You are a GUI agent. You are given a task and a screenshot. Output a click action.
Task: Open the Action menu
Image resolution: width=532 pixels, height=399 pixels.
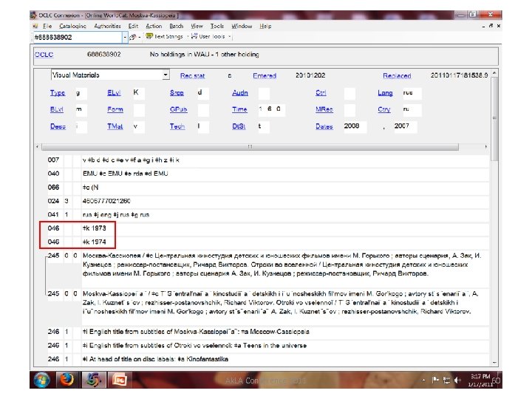tap(154, 26)
